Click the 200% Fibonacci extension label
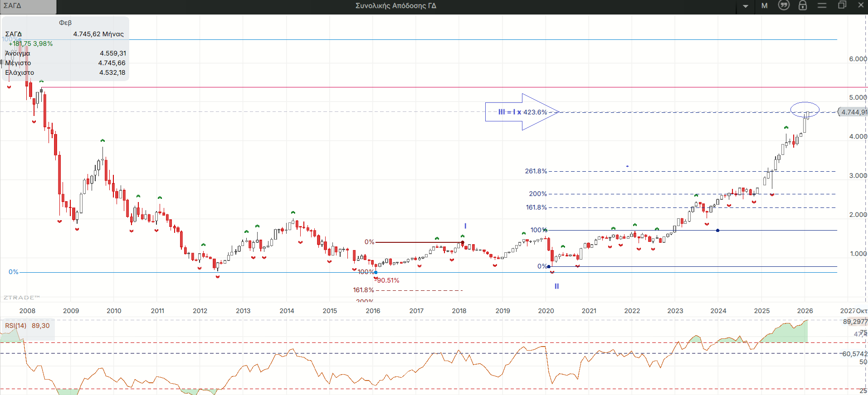Viewport: 868px width, 395px height. coord(537,194)
